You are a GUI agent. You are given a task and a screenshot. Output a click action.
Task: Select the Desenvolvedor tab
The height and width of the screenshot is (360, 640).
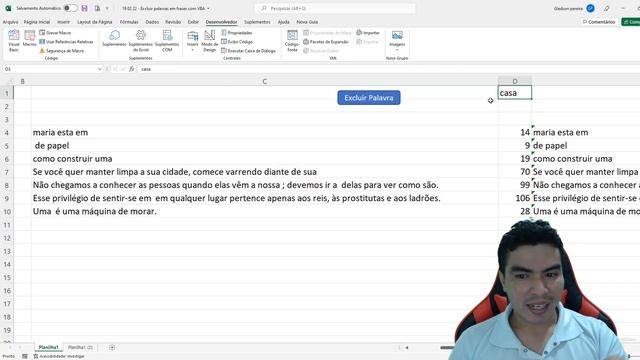[221, 22]
